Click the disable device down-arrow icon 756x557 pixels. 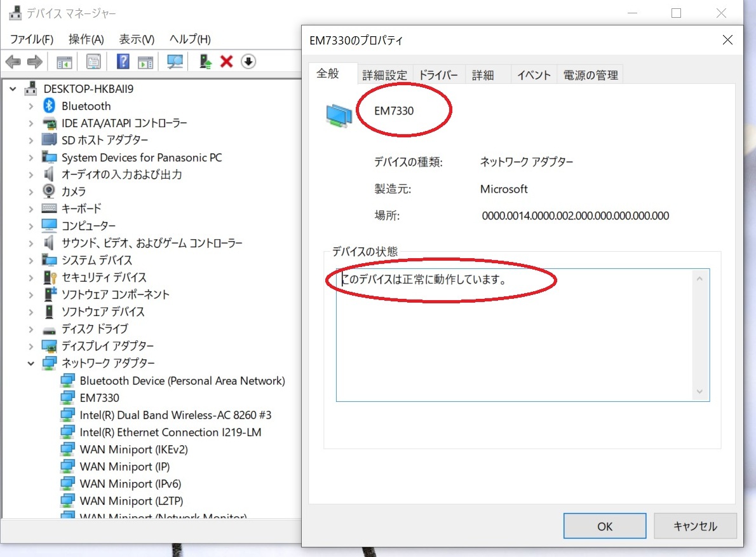click(x=248, y=62)
